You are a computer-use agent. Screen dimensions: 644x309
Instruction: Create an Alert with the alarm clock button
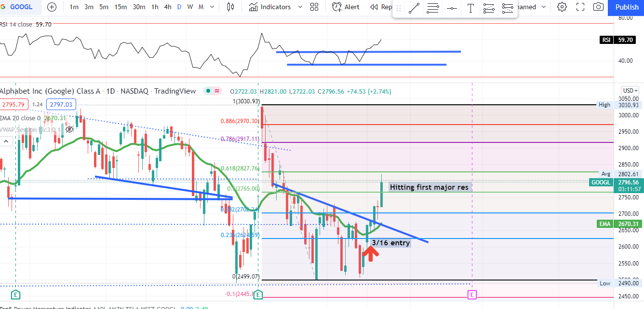pyautogui.click(x=346, y=7)
